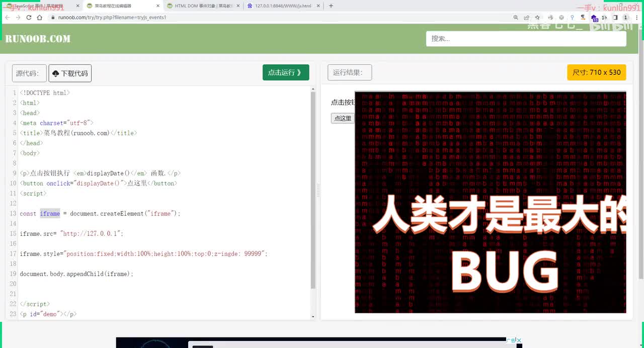Click the 尺寸 710 x 530 button
Viewport: 644px width, 348px height.
point(597,72)
